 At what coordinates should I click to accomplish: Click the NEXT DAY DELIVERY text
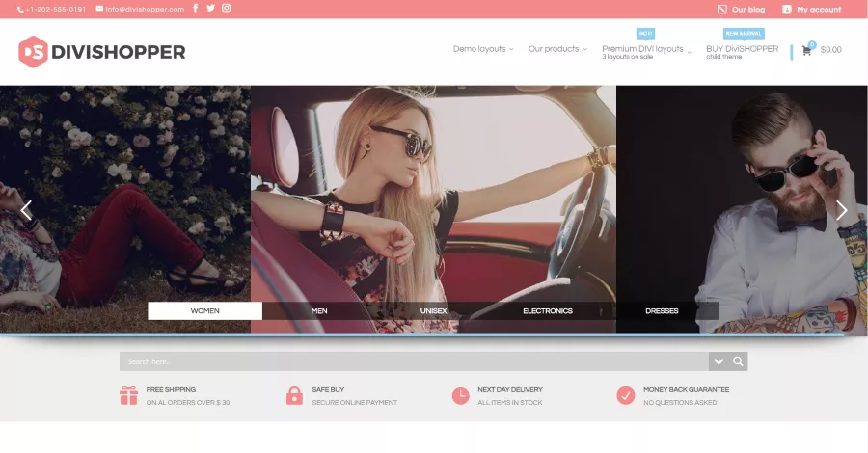pos(510,390)
